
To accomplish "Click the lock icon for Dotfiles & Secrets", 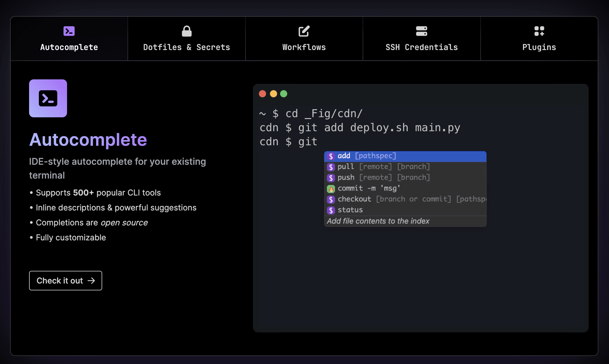I will (187, 31).
